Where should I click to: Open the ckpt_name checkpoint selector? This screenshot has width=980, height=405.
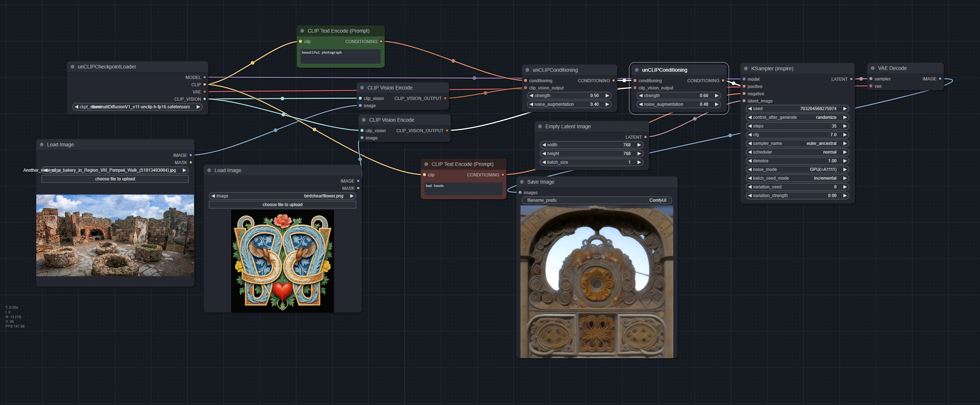137,107
